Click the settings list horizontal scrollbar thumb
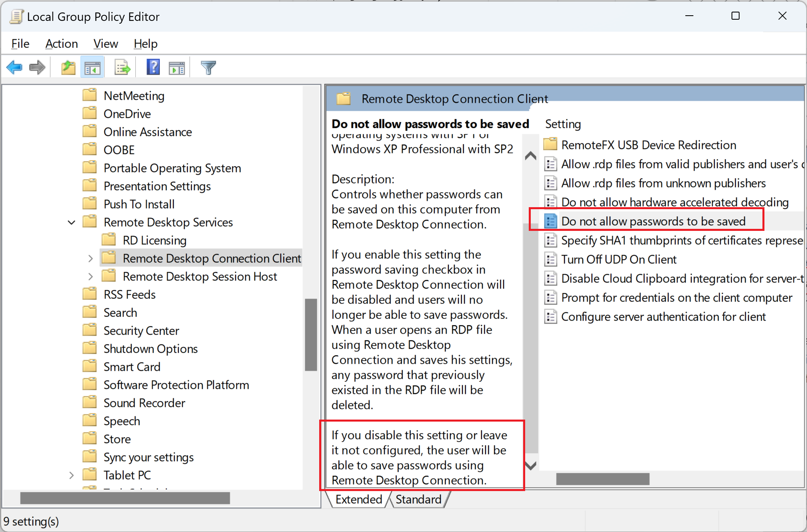Screen dimensions: 807x532 click(x=603, y=479)
